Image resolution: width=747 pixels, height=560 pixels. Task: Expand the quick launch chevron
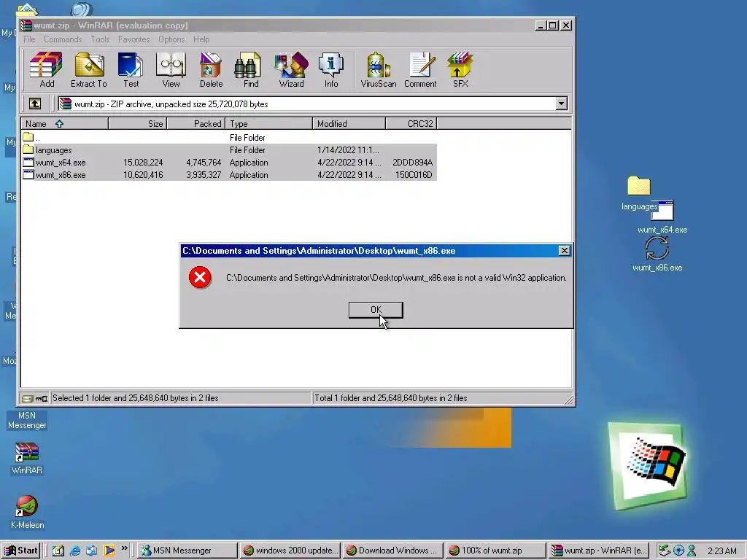point(124,548)
